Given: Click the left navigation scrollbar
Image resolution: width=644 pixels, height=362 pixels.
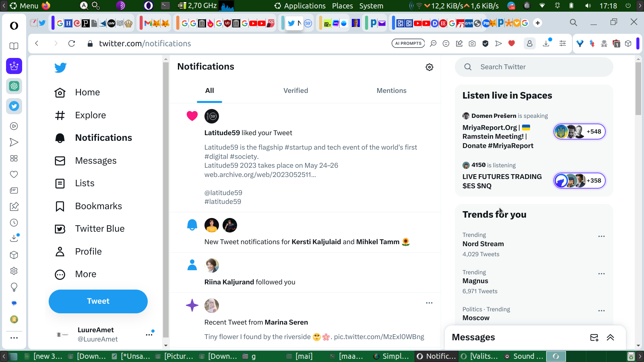Looking at the screenshot, I should tap(166, 200).
